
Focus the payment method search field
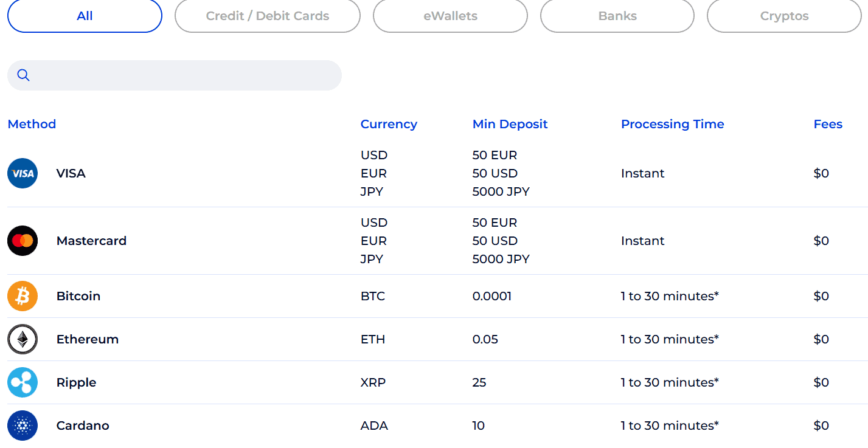(182, 75)
